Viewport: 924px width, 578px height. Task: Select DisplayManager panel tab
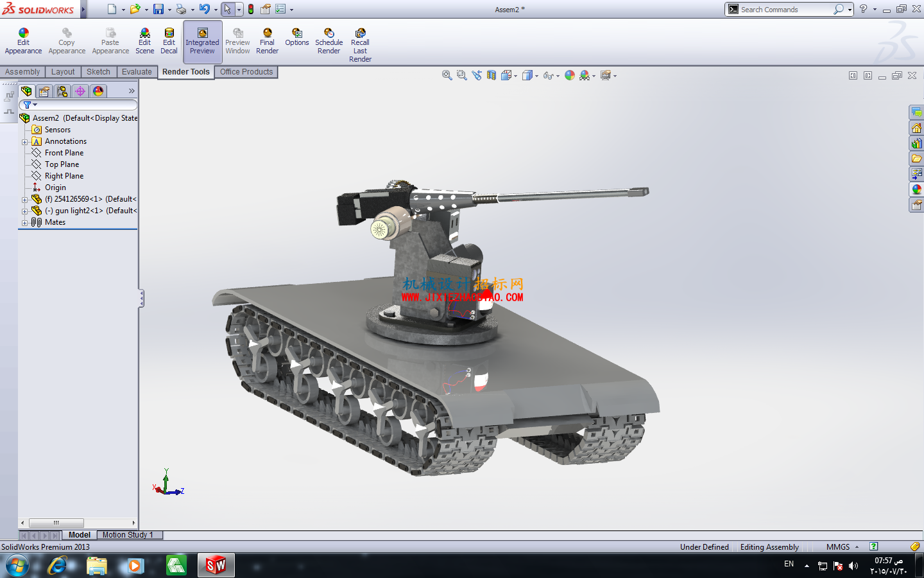coord(98,91)
